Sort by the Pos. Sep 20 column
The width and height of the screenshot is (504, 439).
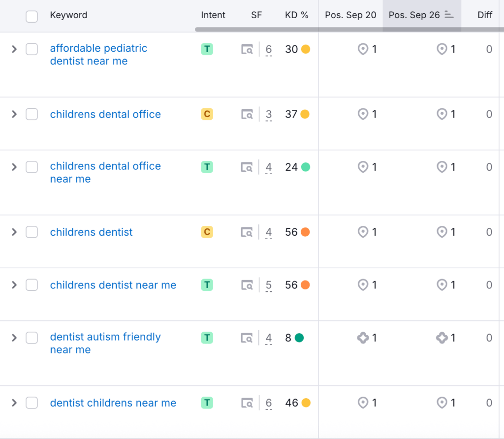click(x=350, y=15)
